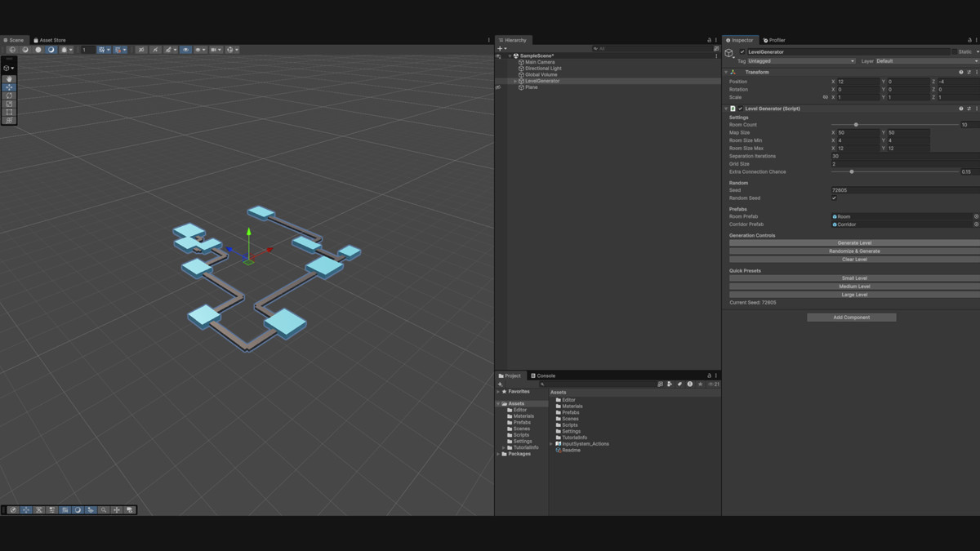This screenshot has width=980, height=551.
Task: Toggle the 2D scene view button
Action: 141,50
